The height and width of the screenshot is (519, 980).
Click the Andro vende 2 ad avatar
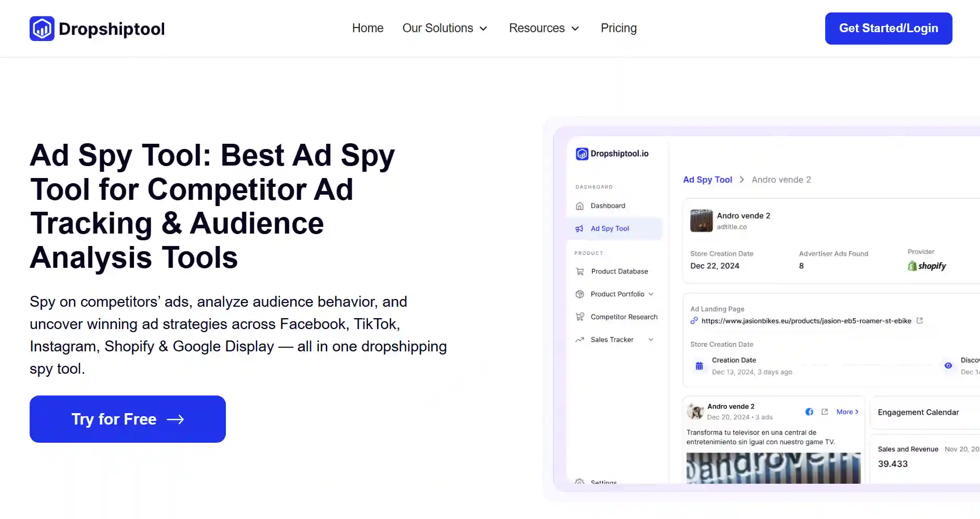(x=695, y=412)
